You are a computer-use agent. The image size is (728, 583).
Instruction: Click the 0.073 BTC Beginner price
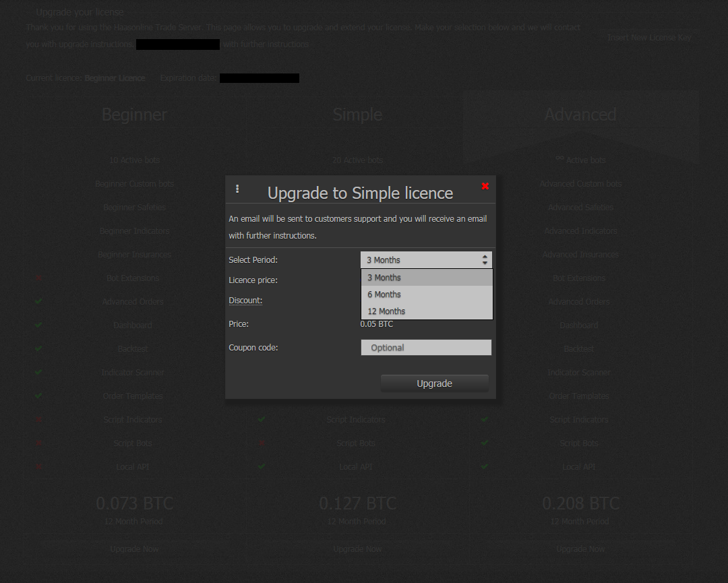(135, 503)
